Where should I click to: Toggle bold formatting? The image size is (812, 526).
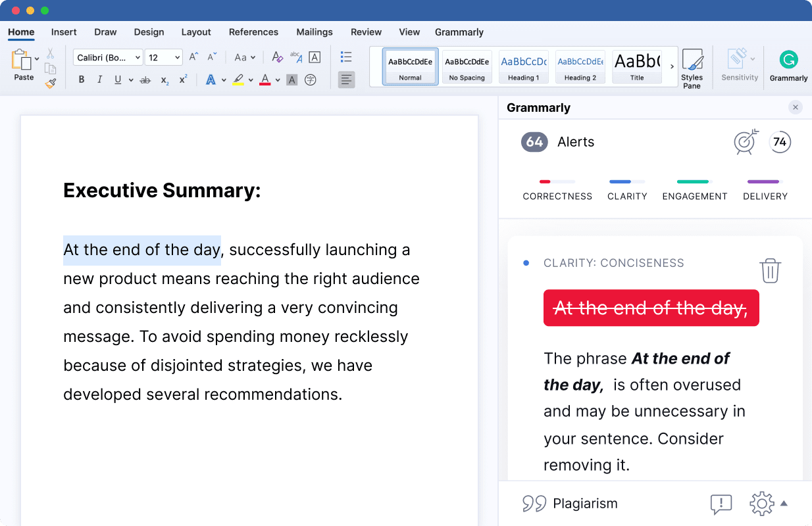(82, 80)
